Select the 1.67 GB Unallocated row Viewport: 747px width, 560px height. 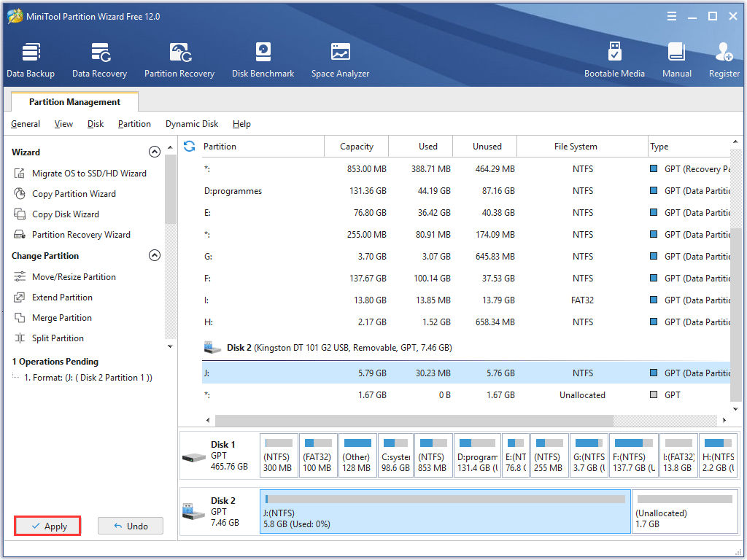pos(466,395)
